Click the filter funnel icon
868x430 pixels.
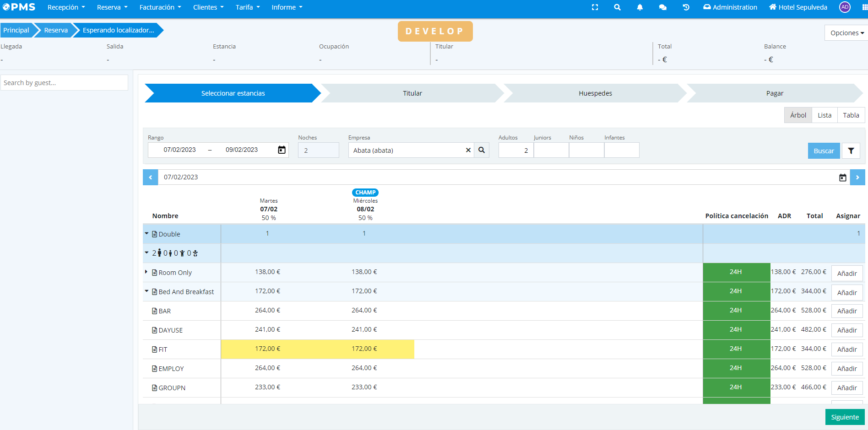point(851,151)
